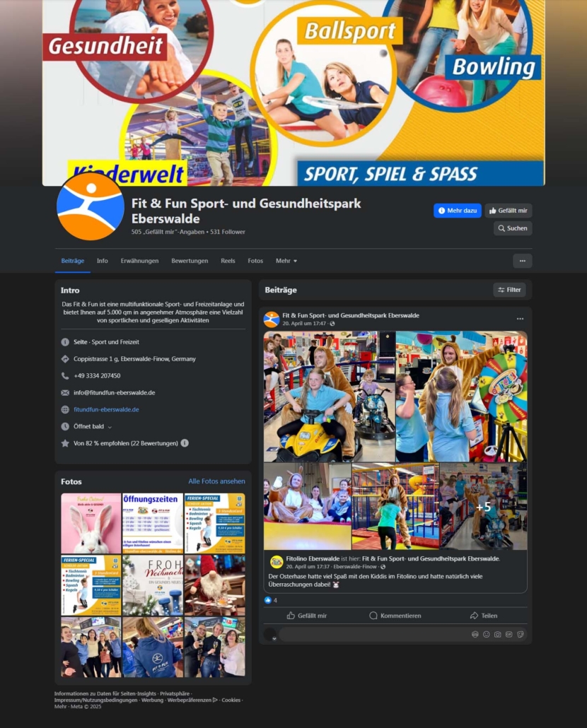Open the Info tab
The height and width of the screenshot is (728, 587).
[x=102, y=261]
